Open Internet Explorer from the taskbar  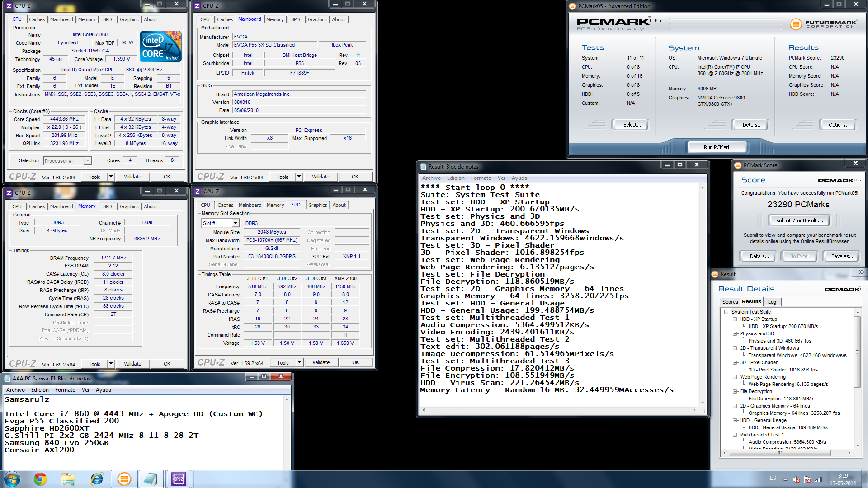[96, 479]
